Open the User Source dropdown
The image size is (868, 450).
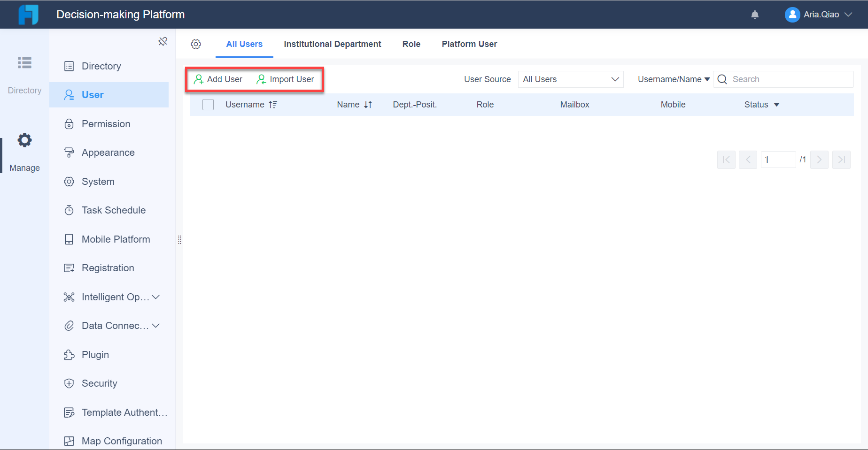click(570, 79)
